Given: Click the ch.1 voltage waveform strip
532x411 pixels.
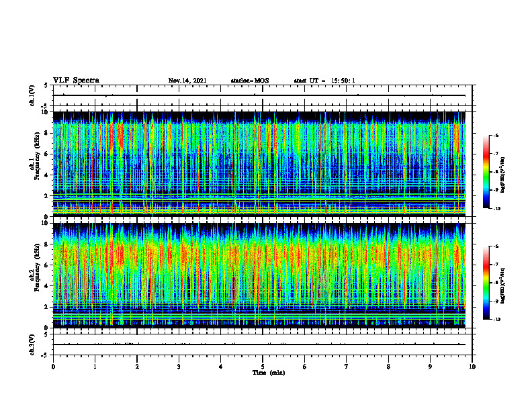Looking at the screenshot, I should click(263, 95).
